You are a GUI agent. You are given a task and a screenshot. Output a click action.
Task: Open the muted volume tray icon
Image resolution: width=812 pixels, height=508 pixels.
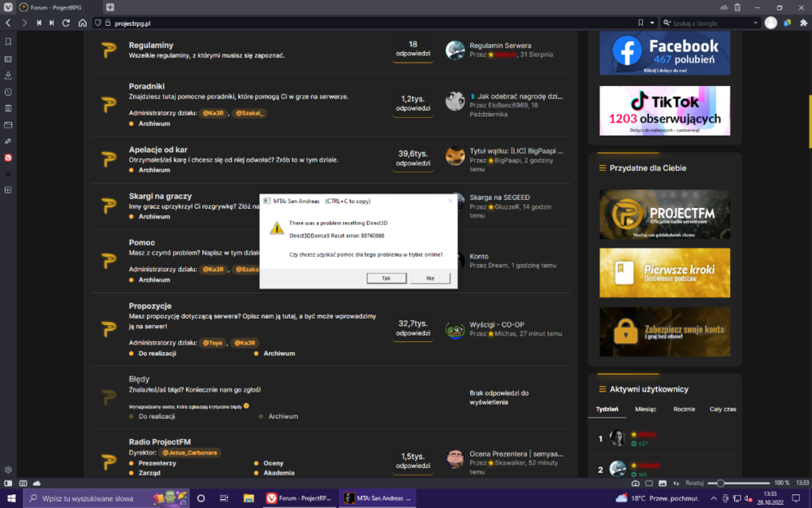click(748, 498)
